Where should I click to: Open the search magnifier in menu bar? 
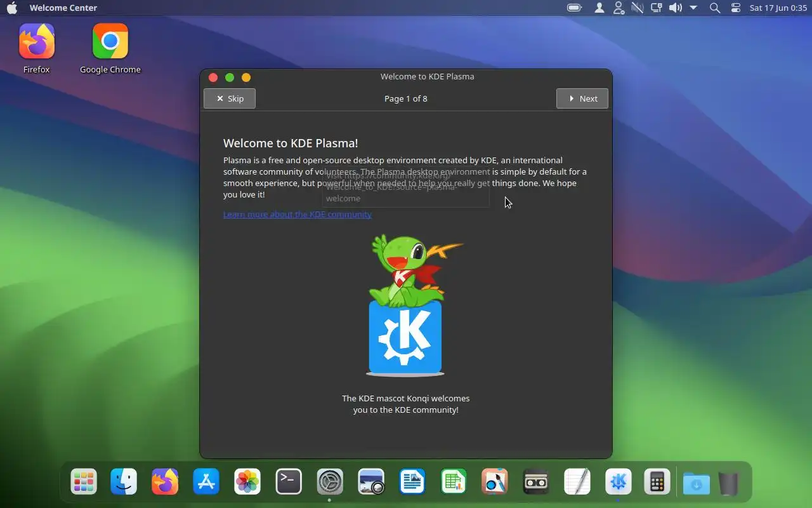715,8
